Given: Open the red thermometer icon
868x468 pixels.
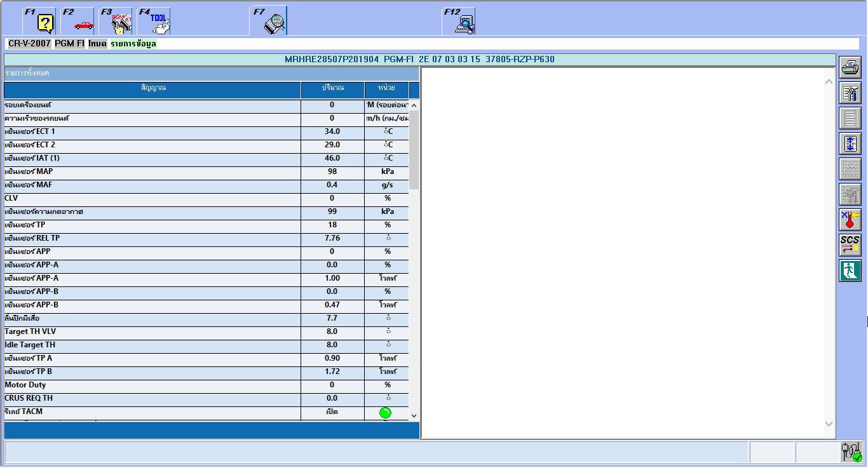Looking at the screenshot, I should point(850,220).
